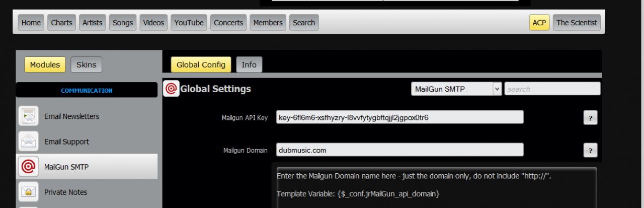644x208 pixels.
Task: Click the Email Support envelope icon
Action: pyautogui.click(x=28, y=142)
